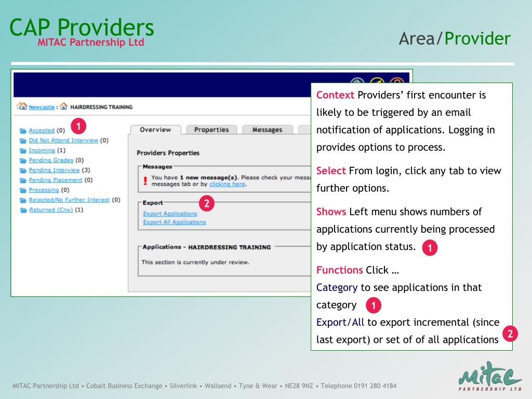Click the 'Applications - HAIRDRESSING TRAINING' legend

[x=207, y=247]
